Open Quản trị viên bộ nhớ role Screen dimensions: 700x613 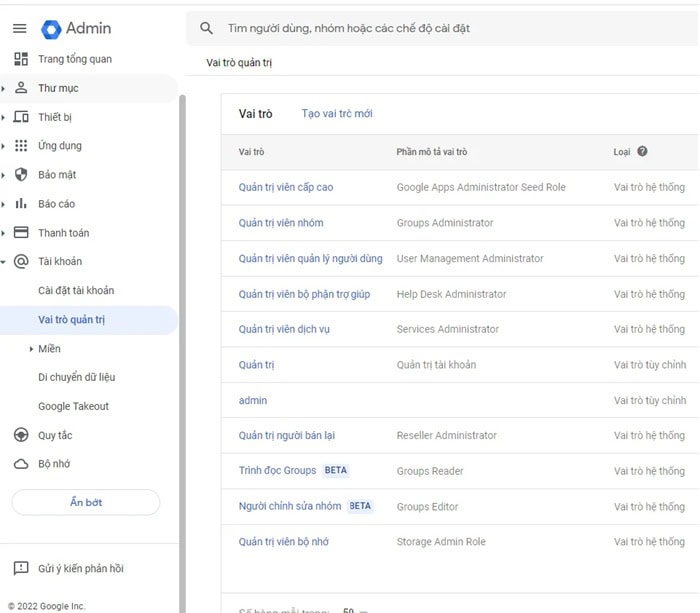coord(283,542)
